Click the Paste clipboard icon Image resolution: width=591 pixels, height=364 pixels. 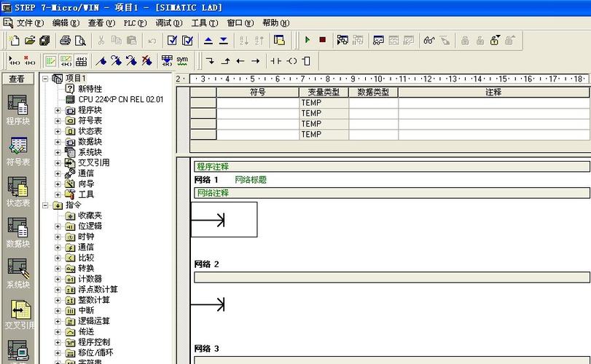tap(132, 40)
